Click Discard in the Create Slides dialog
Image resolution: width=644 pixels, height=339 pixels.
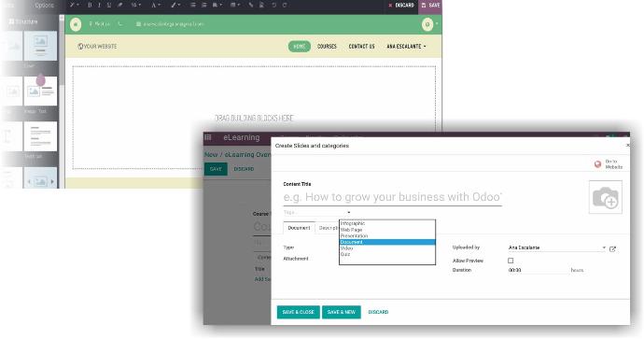coord(378,312)
